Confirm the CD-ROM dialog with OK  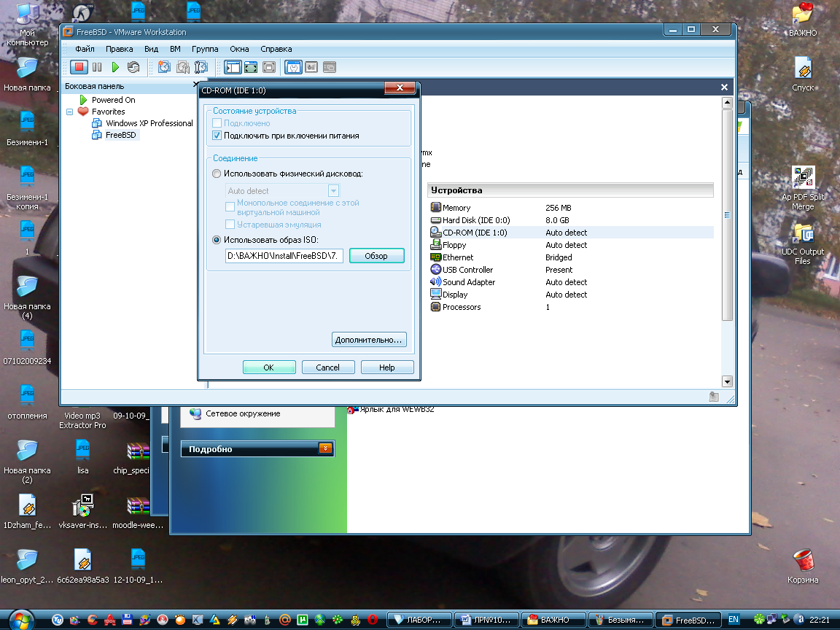[x=269, y=367]
